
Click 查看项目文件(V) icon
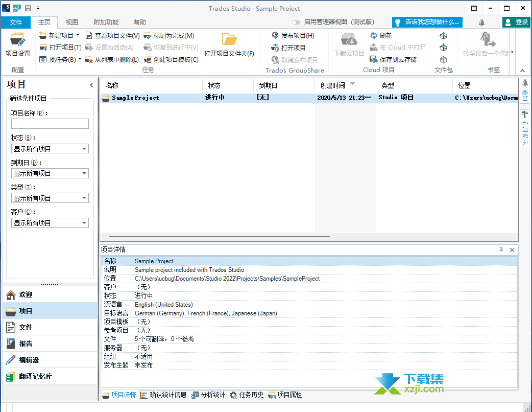(89, 35)
